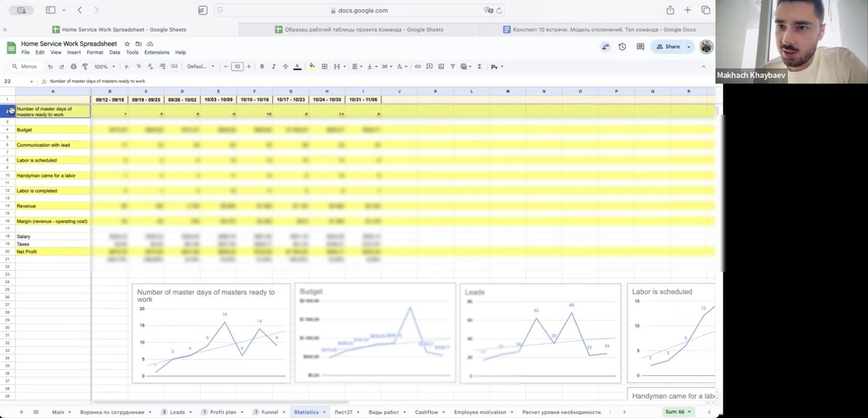This screenshot has width=868, height=418.
Task: Click browser back button
Action: coord(80,10)
